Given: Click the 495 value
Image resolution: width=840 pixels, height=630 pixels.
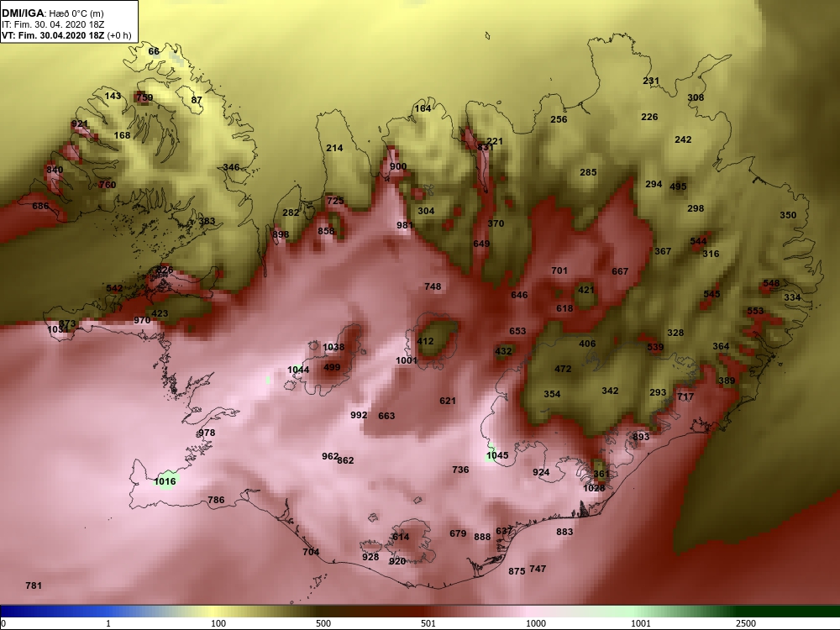Looking at the screenshot, I should (678, 187).
